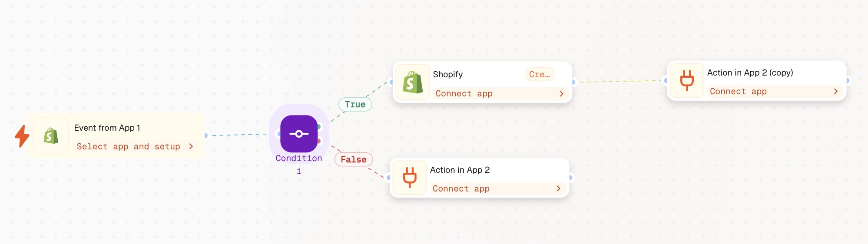The height and width of the screenshot is (244, 868).
Task: Click the Action in App 2 (copy) title
Action: [x=750, y=73]
